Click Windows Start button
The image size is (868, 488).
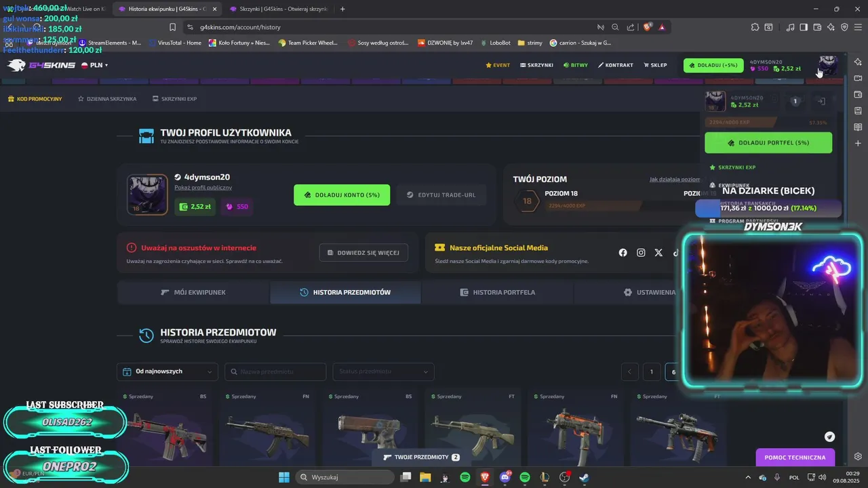[x=283, y=477]
